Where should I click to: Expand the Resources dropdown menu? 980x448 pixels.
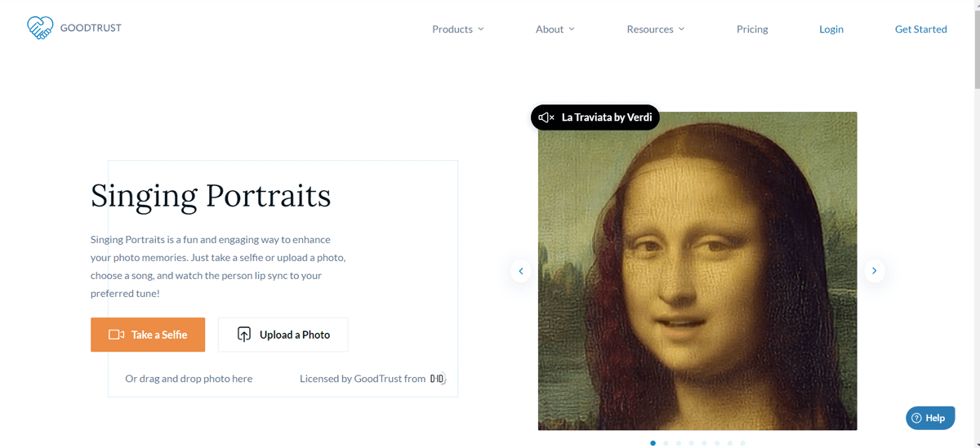click(655, 29)
